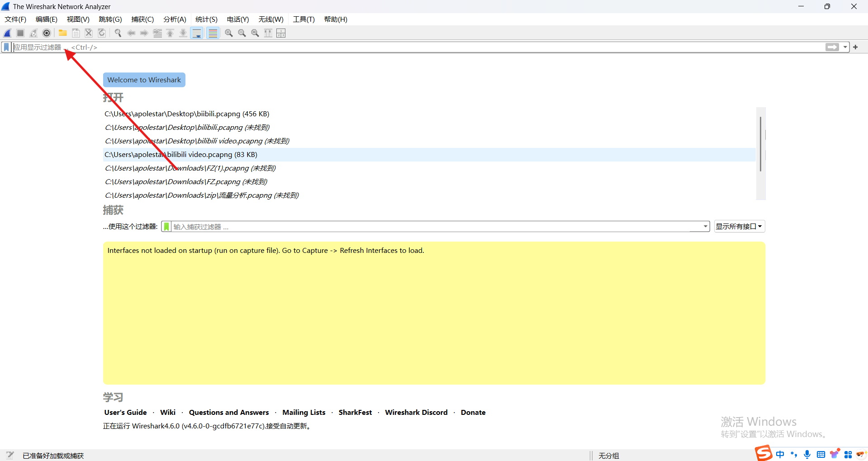Toggle auto-scroll during live capture
The image size is (868, 461).
197,33
